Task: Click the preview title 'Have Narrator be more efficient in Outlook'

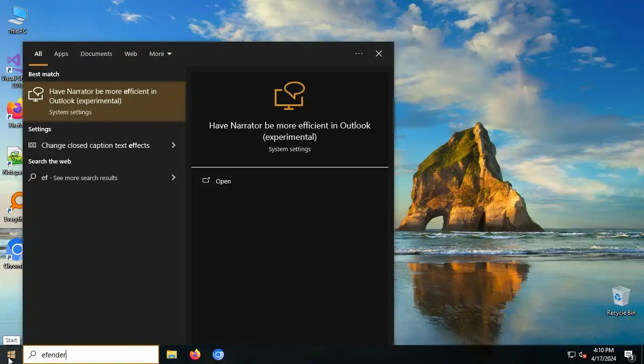Action: [290, 131]
